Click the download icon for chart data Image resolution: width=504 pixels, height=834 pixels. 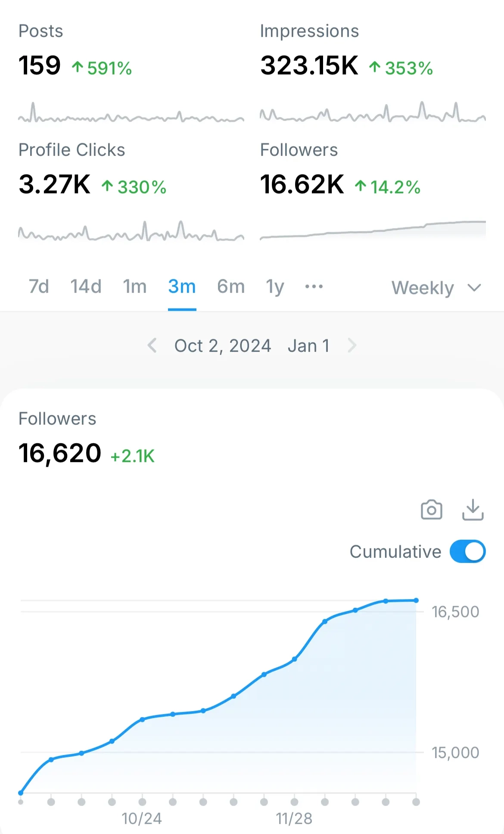[472, 510]
